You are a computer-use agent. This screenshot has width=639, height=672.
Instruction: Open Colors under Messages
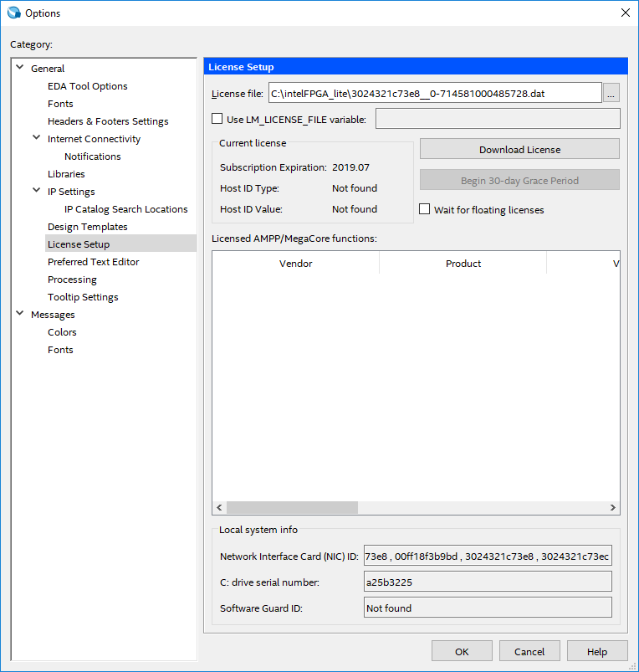[62, 332]
